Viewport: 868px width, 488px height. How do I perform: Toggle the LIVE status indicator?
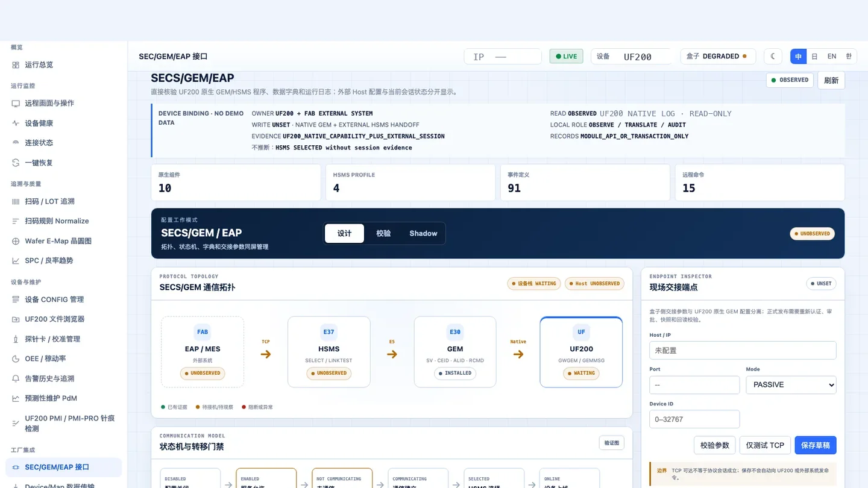click(566, 56)
